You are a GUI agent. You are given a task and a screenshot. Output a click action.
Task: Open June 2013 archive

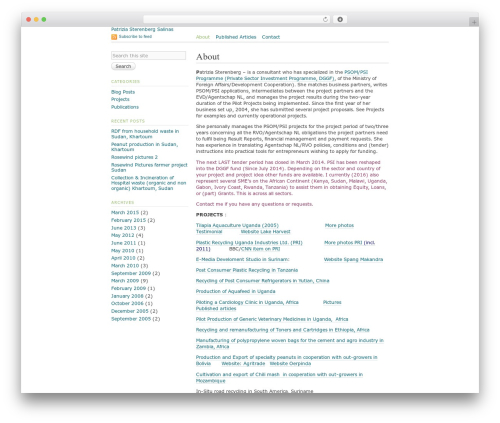click(x=124, y=228)
